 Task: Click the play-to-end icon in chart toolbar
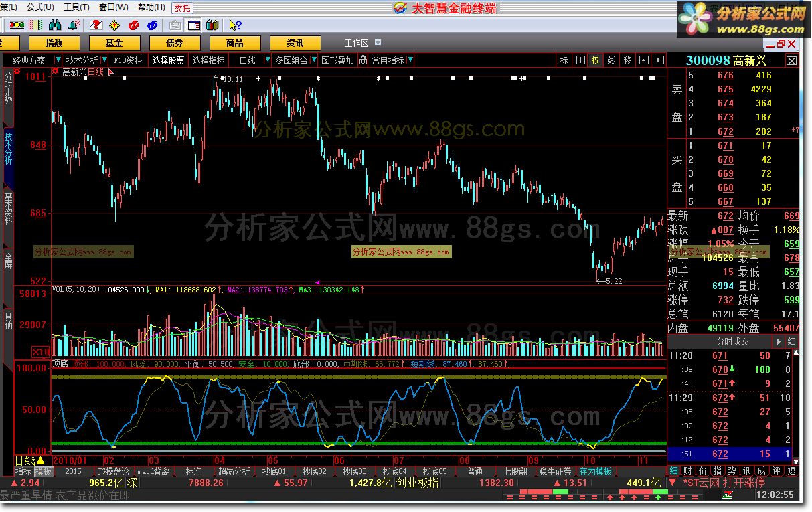coord(659,60)
